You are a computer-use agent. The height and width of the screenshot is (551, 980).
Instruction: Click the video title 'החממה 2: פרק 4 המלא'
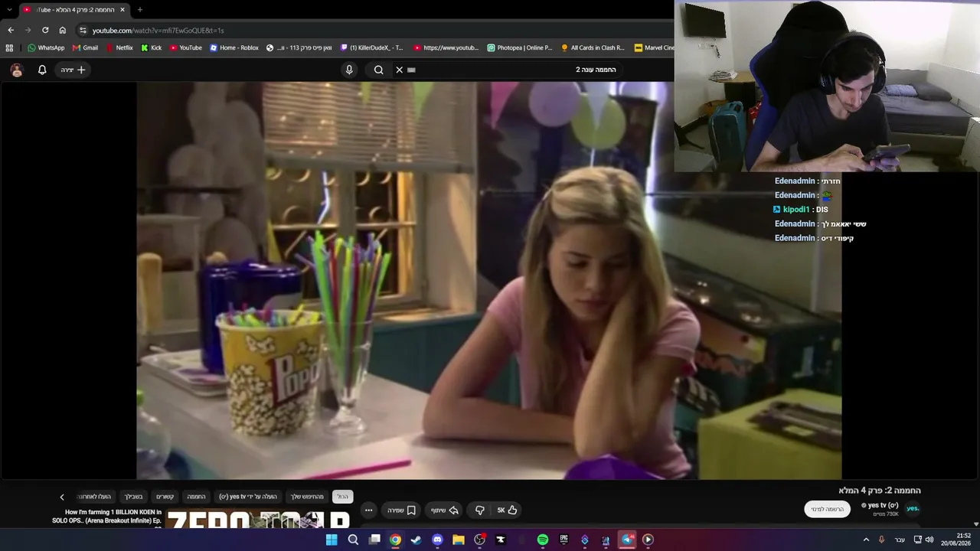(880, 491)
